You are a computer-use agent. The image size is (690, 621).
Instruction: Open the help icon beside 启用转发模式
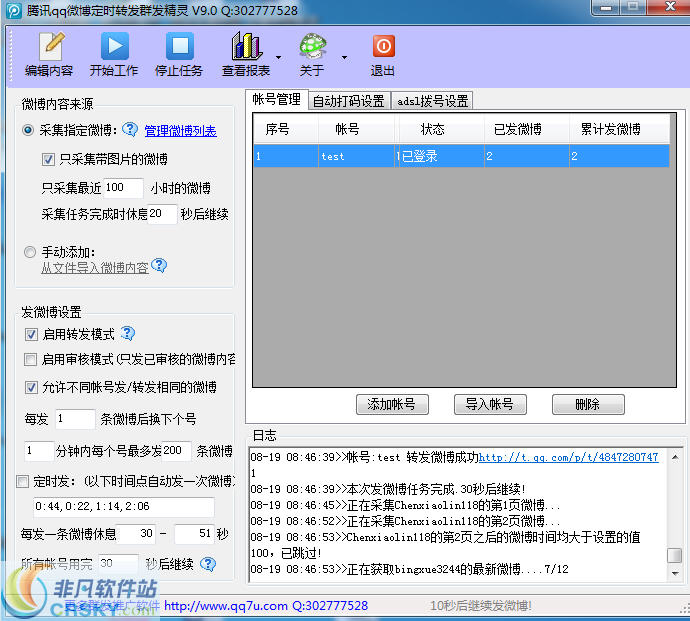pyautogui.click(x=128, y=334)
